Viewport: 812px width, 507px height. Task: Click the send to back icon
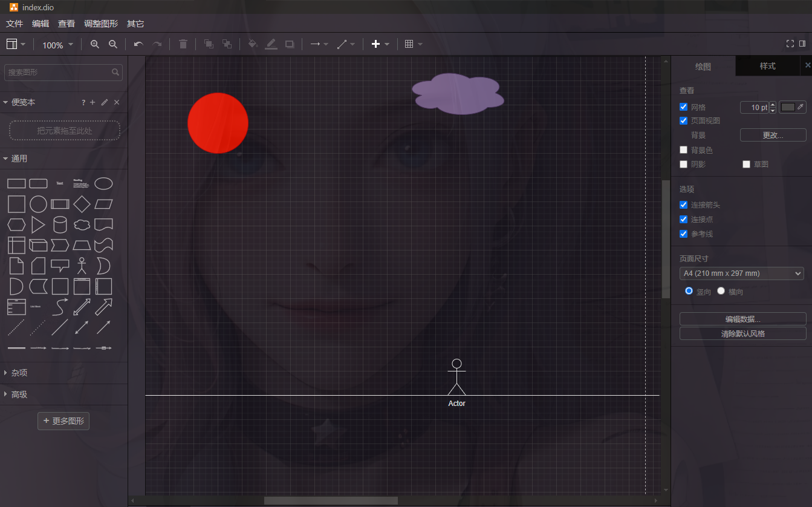tap(227, 44)
